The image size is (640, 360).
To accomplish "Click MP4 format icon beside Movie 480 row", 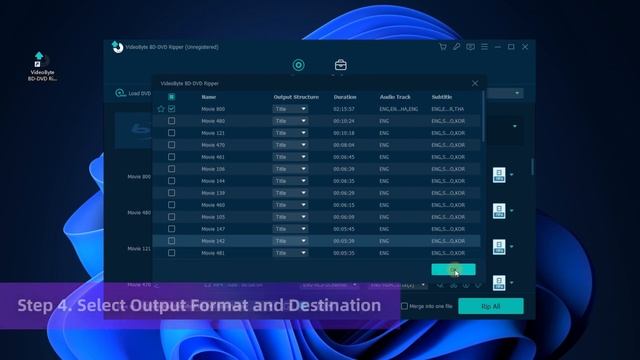I will click(x=499, y=211).
